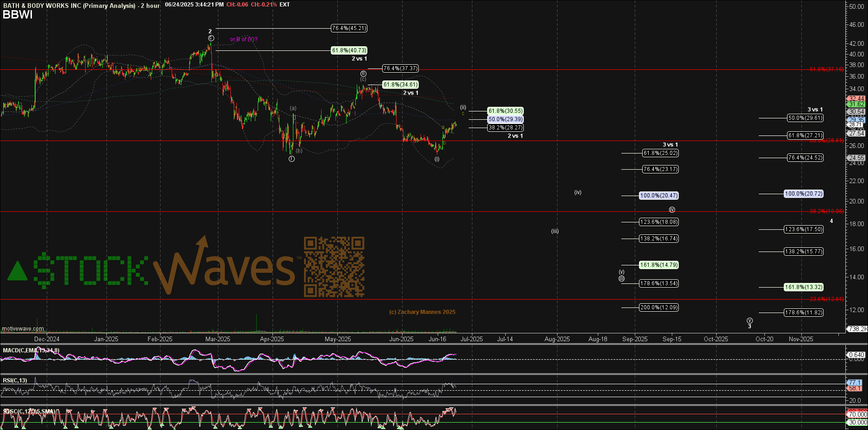This screenshot has width=868, height=430.
Task: Click the MACD indicator title
Action: pyautogui.click(x=31, y=350)
